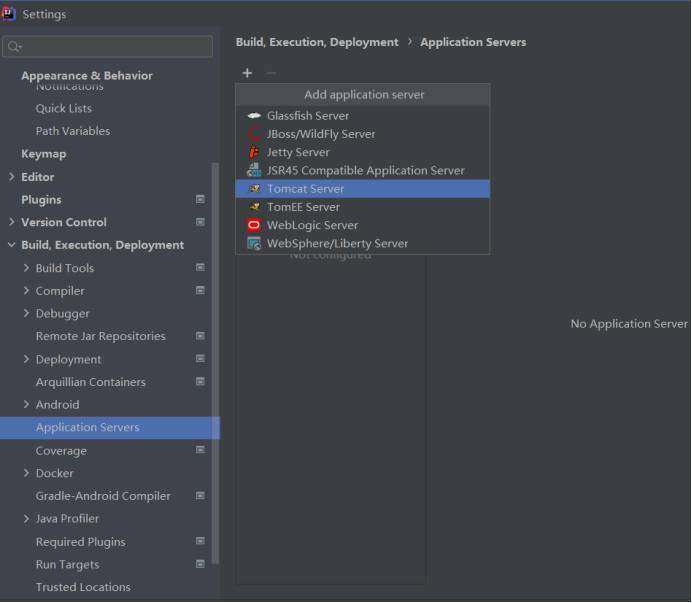Select Application Servers in sidebar
692x603 pixels.
tap(110, 427)
